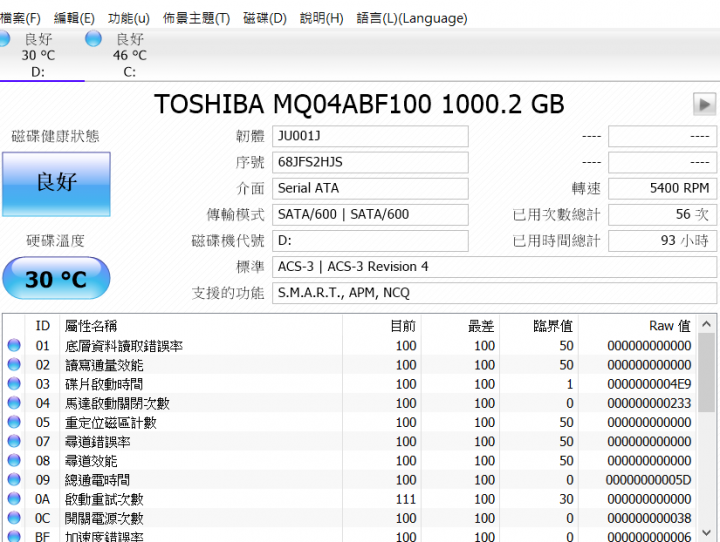Click the 臨界值 column header
The image size is (720, 542).
click(x=539, y=326)
